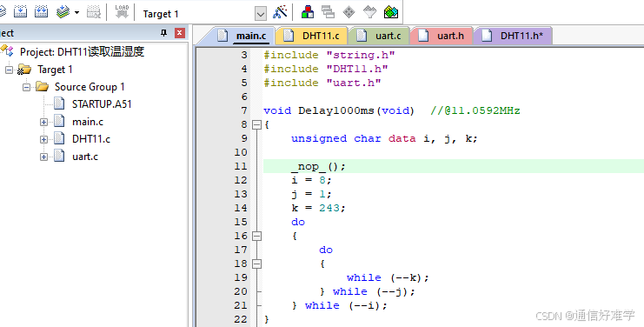Expand the DHT11.c tree node
Image resolution: width=644 pixels, height=327 pixels.
tap(43, 139)
